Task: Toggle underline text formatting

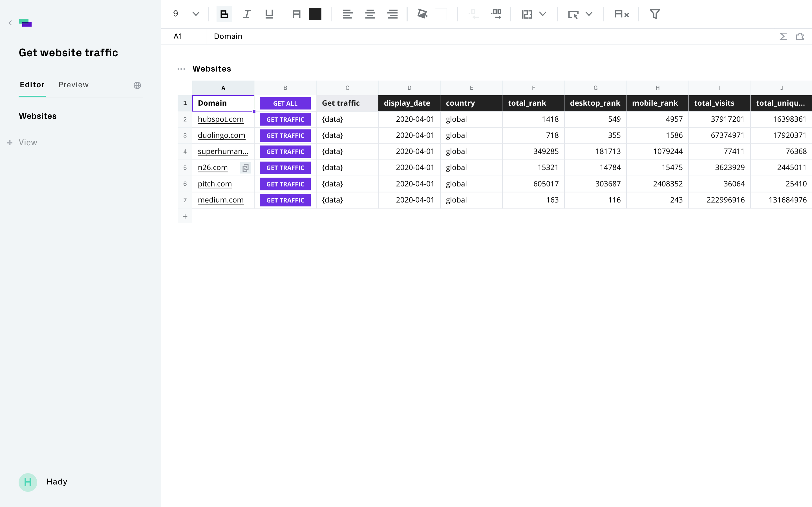Action: coord(269,14)
